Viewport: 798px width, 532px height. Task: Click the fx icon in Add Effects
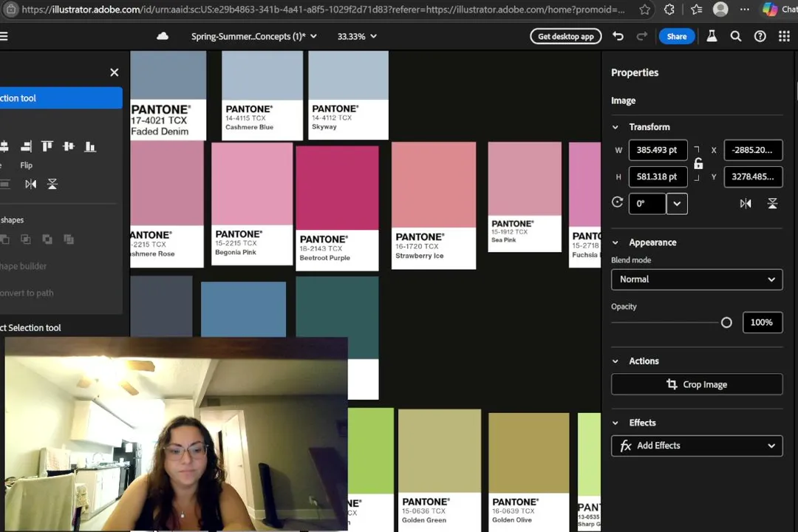point(626,446)
